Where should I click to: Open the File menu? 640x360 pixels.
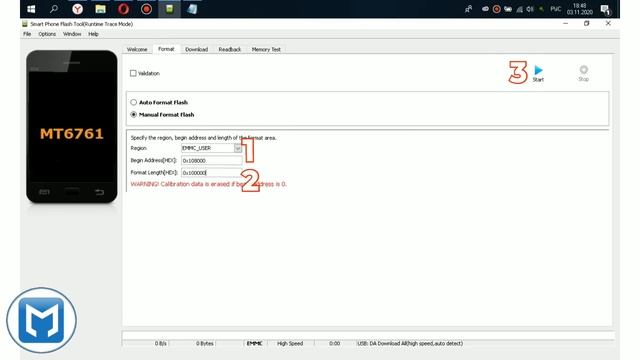[27, 34]
